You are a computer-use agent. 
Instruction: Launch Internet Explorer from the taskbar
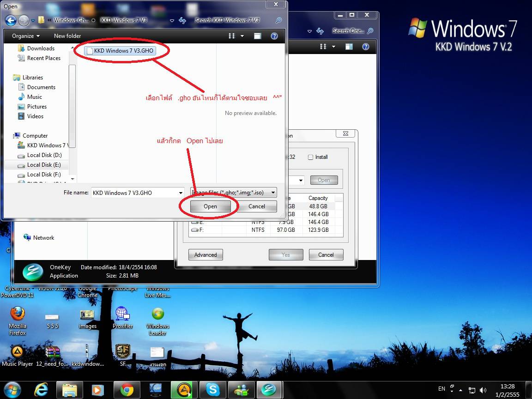41,390
